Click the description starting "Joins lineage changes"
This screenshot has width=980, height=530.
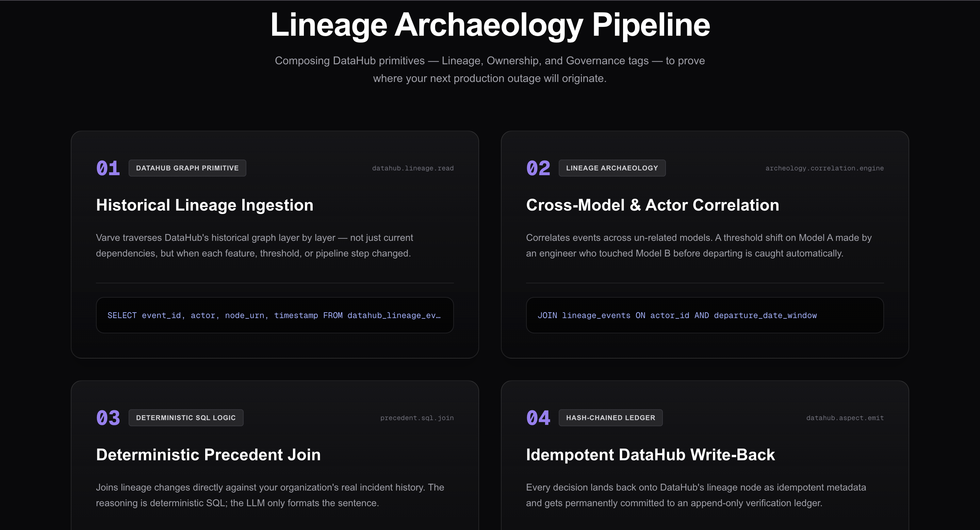270,495
